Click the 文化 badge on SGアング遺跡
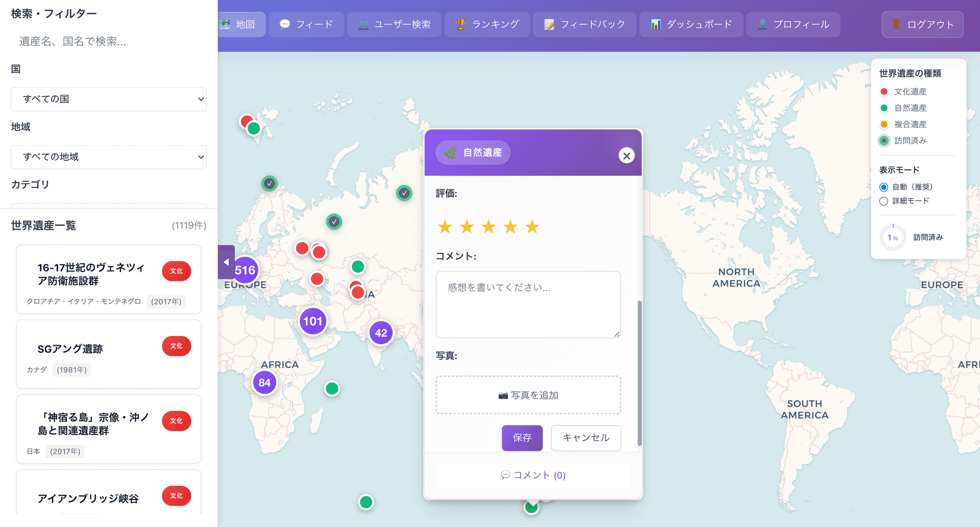The image size is (980, 527). point(176,346)
